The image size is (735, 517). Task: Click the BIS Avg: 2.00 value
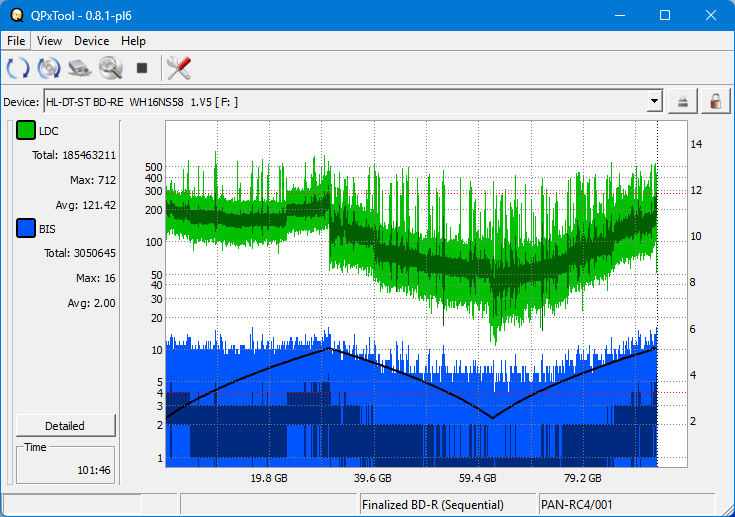coord(91,303)
